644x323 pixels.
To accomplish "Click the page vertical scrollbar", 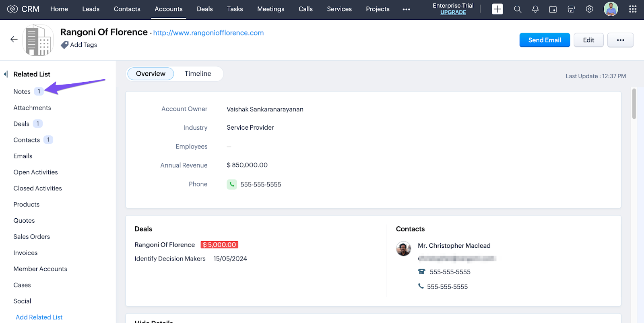I will point(634,104).
